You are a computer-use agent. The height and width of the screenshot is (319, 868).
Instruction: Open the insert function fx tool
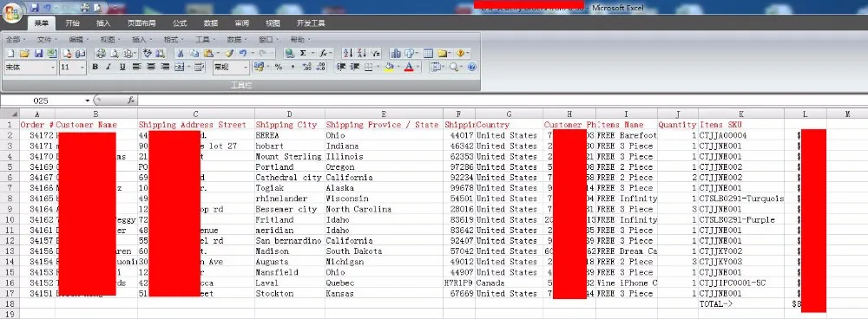pos(323,54)
